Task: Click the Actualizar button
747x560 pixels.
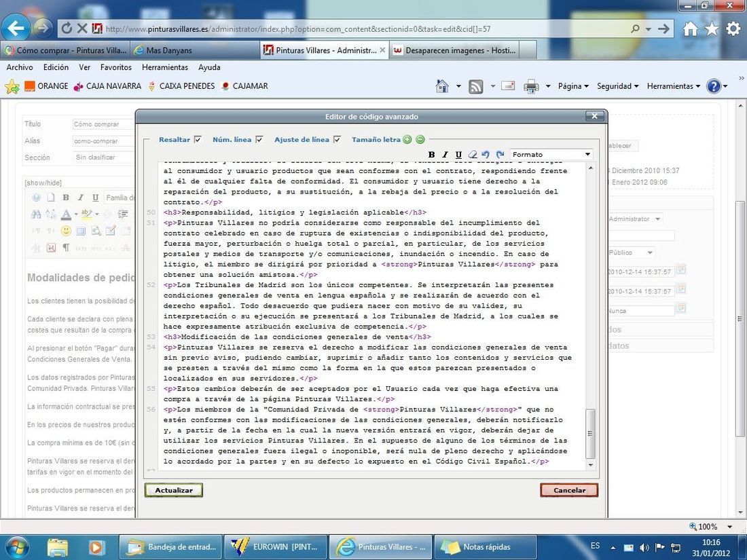Action: (x=174, y=490)
